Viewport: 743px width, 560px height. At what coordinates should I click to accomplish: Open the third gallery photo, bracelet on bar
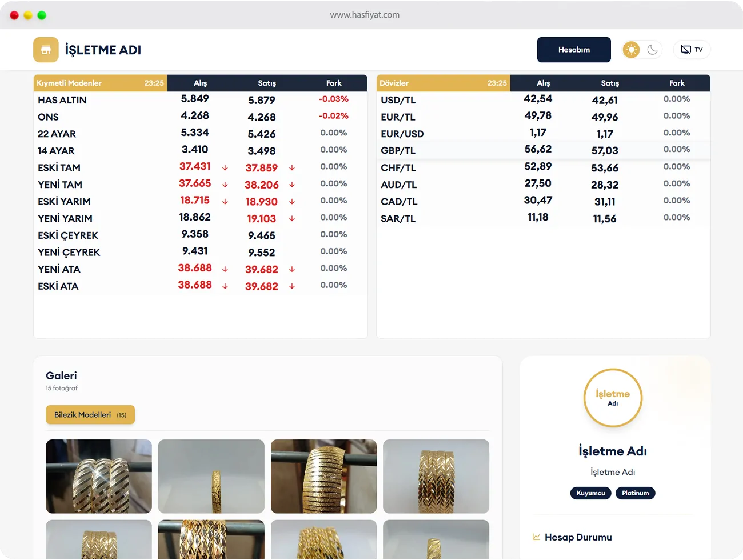pos(323,477)
